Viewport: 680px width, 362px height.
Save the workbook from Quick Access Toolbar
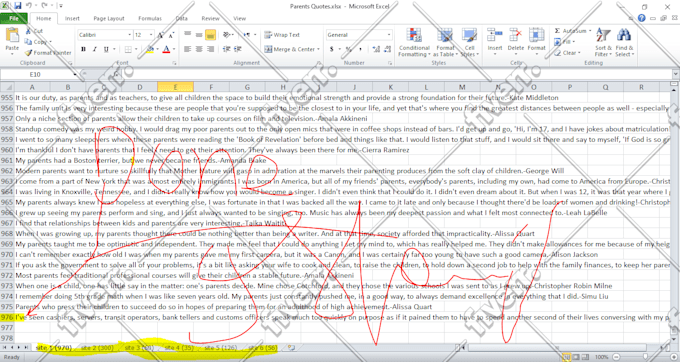(18, 6)
